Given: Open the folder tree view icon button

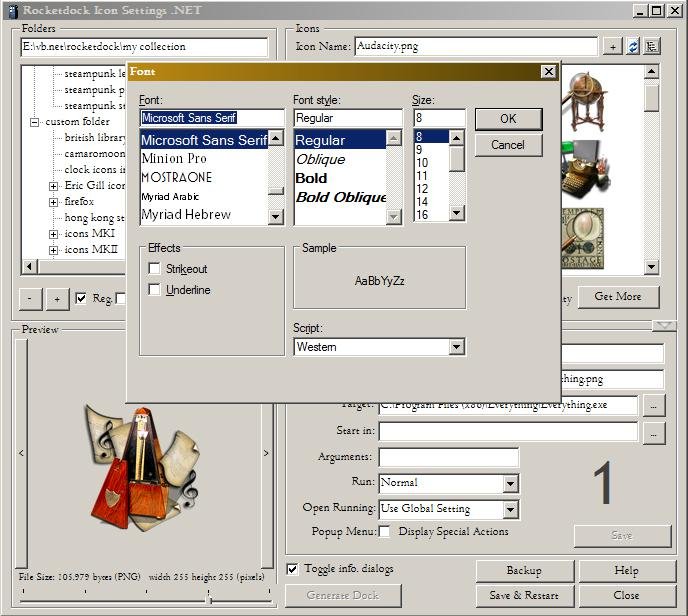Looking at the screenshot, I should coord(652,47).
